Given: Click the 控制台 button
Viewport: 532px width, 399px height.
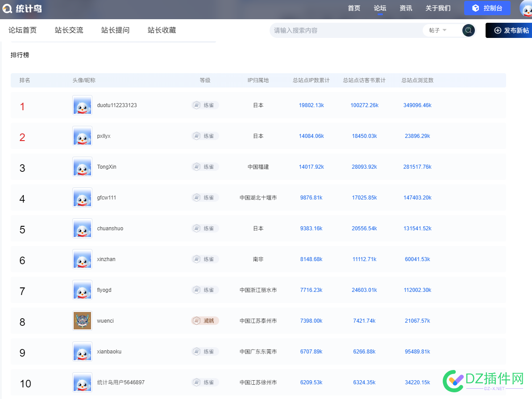Looking at the screenshot, I should pos(487,8).
